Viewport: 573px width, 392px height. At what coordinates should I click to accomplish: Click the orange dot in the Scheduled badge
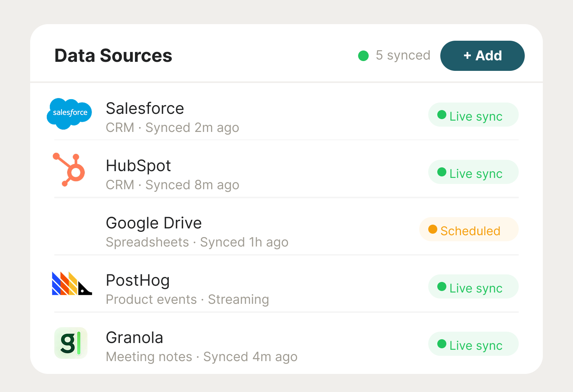click(x=432, y=230)
